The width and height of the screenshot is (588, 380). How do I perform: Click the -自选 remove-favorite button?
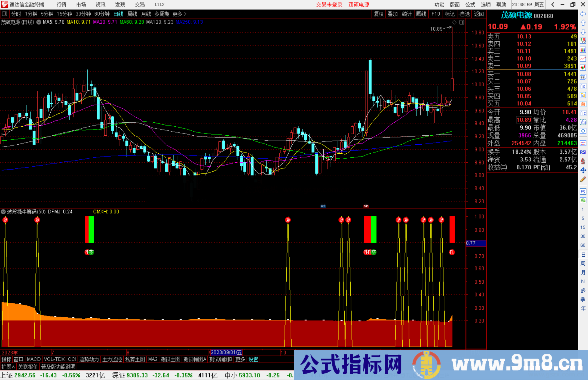pyautogui.click(x=464, y=14)
